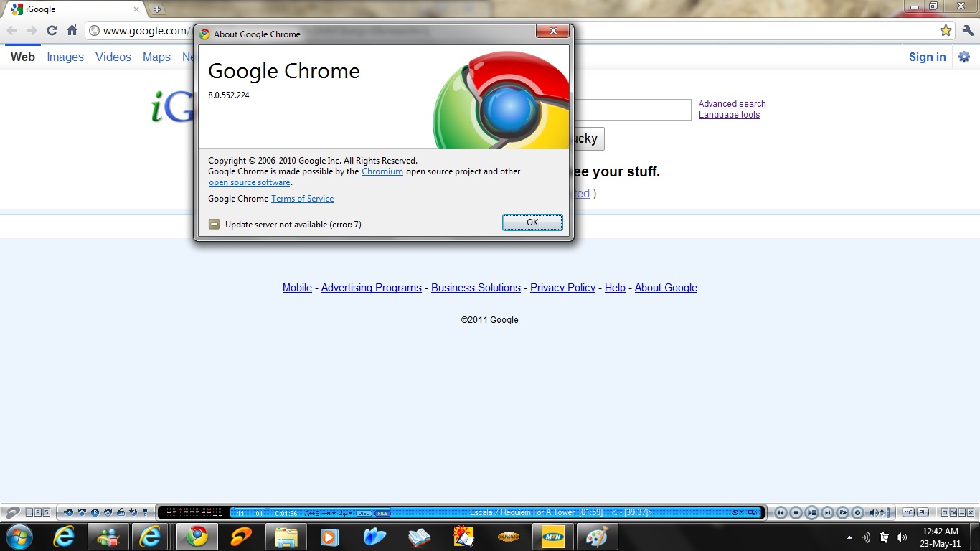Click the Windows Start orb
The width and height of the screenshot is (980, 551).
19,537
